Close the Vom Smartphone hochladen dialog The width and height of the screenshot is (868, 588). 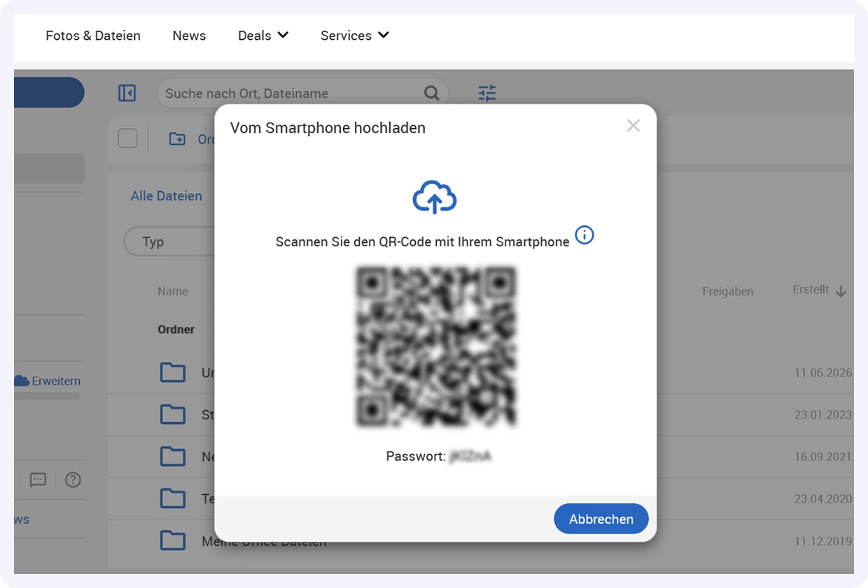(633, 126)
